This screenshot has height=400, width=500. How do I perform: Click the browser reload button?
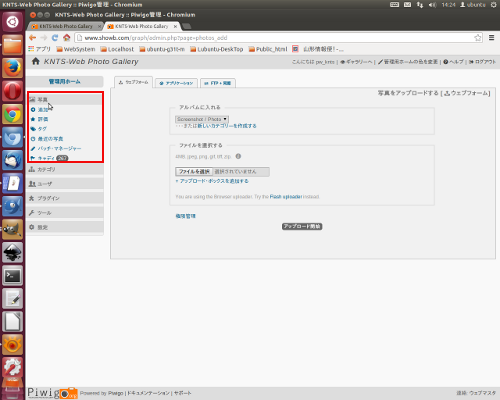55,38
